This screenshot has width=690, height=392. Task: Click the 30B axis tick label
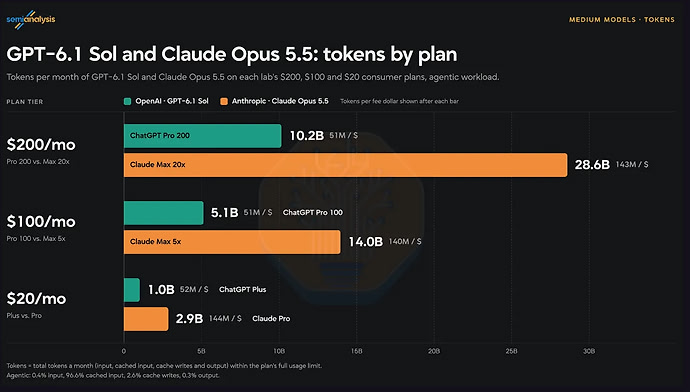589,351
